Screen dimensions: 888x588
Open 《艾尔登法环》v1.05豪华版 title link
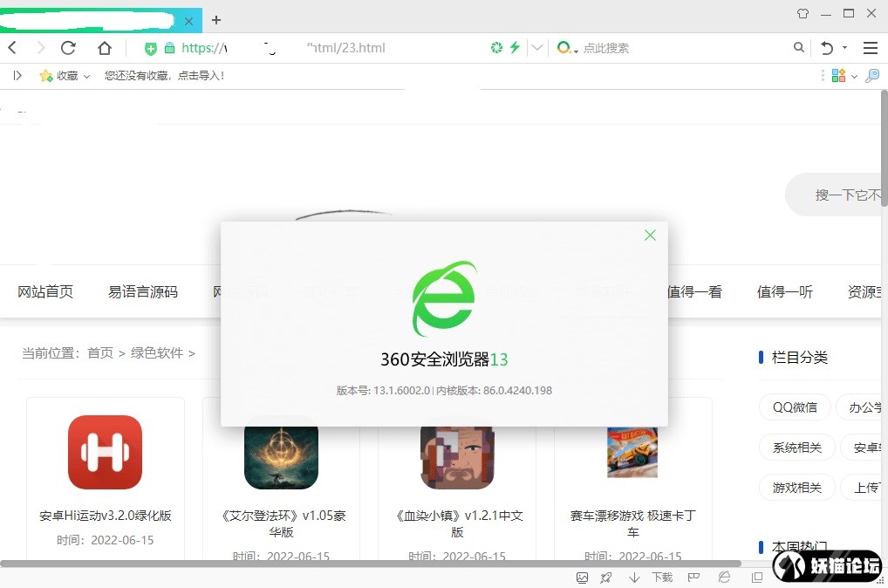pyautogui.click(x=282, y=523)
